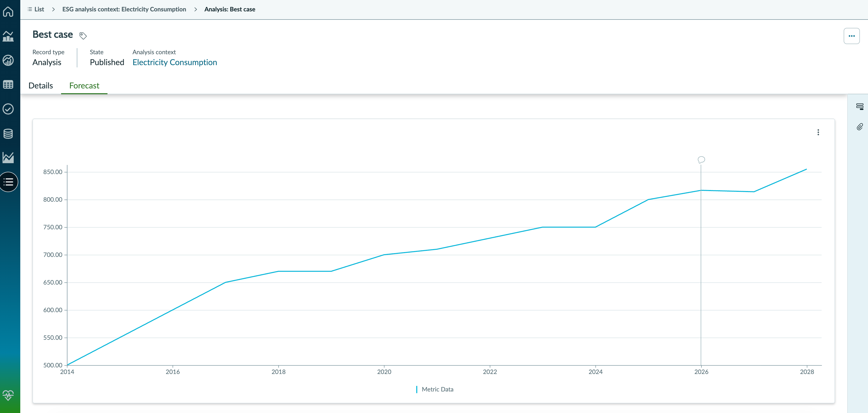Open the chart's vertical ellipsis menu
The image size is (868, 413).
click(x=818, y=133)
